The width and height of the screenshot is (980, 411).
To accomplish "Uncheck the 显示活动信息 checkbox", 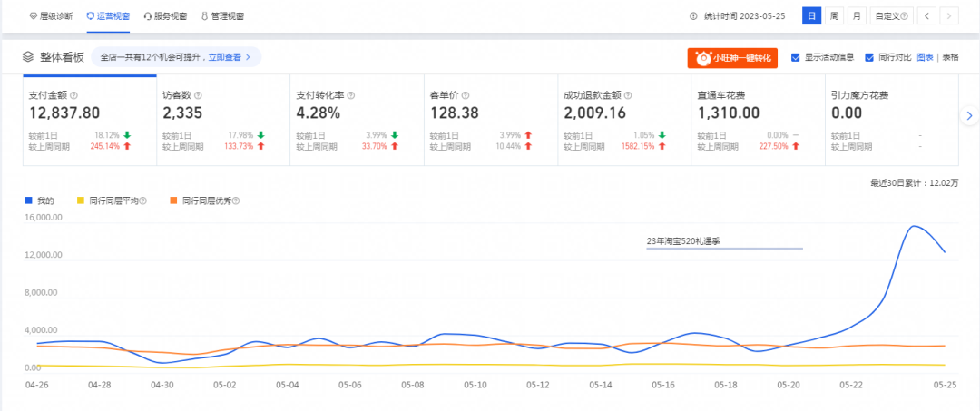I will coord(796,57).
